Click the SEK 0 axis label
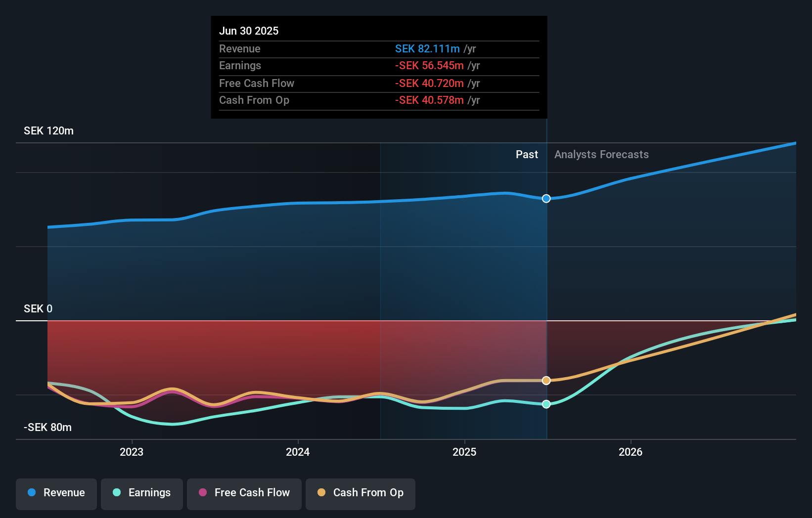The width and height of the screenshot is (812, 518). point(38,309)
